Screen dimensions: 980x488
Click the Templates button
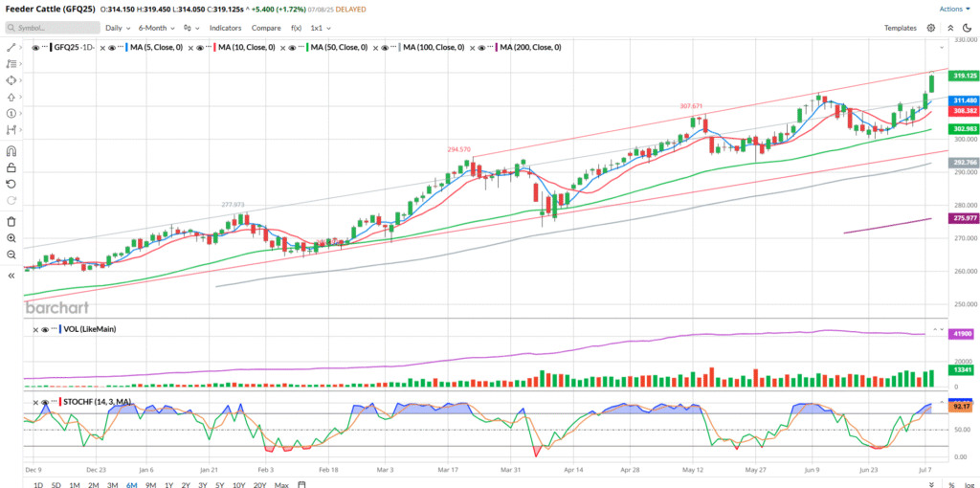tap(900, 29)
